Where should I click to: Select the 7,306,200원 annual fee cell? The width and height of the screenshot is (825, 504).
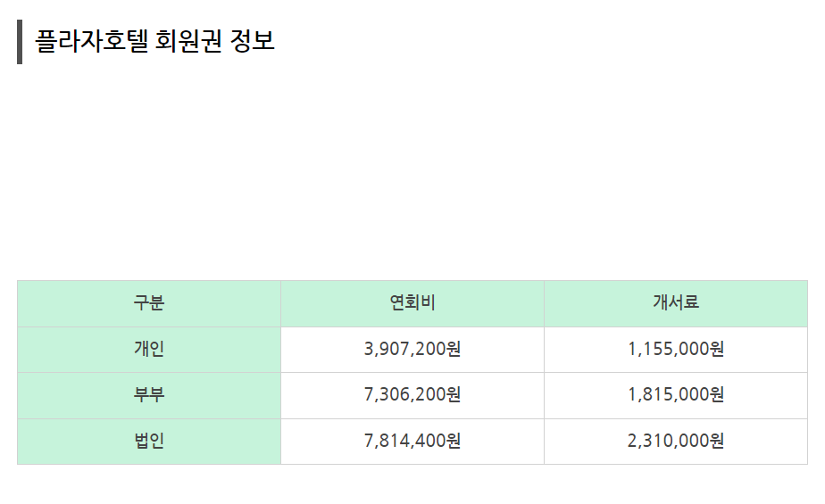412,395
